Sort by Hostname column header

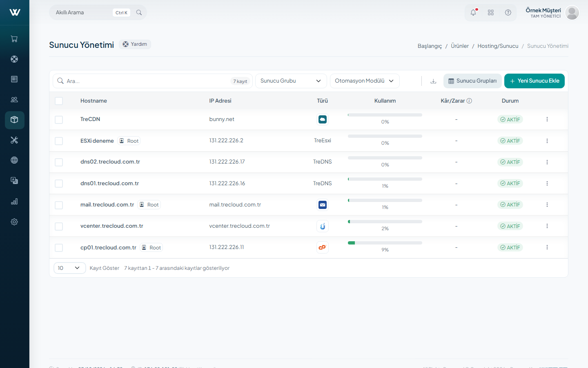point(94,101)
